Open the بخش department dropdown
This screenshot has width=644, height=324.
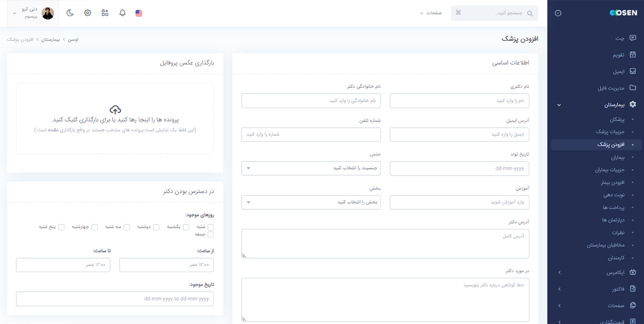click(x=311, y=202)
